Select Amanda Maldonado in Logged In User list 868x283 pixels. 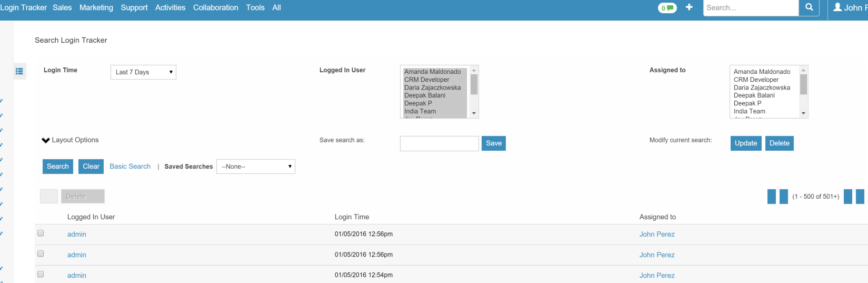point(435,72)
